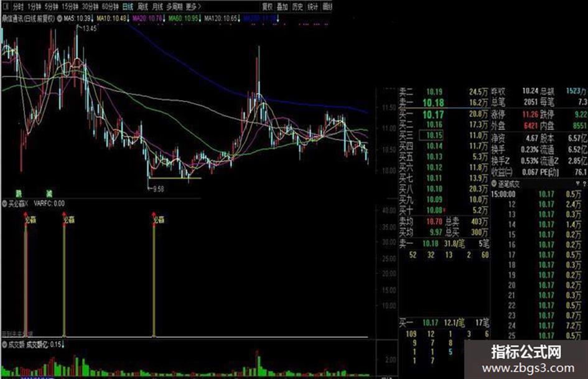Image resolution: width=588 pixels, height=379 pixels.
Task: Click the VARFC: 0.00 indicator value
Action: (x=49, y=204)
